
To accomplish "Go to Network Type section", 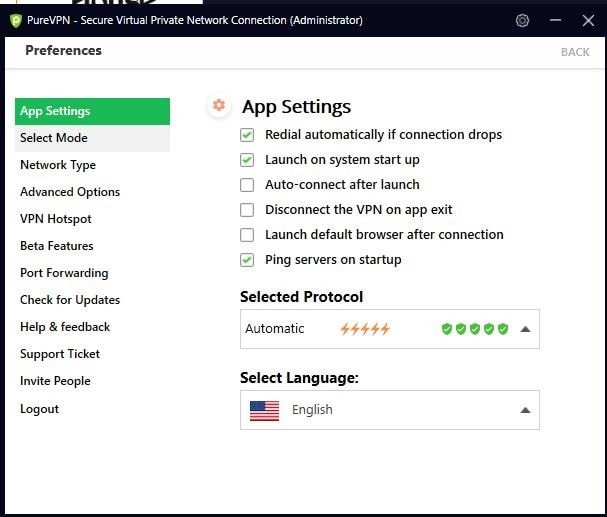I will pos(58,165).
